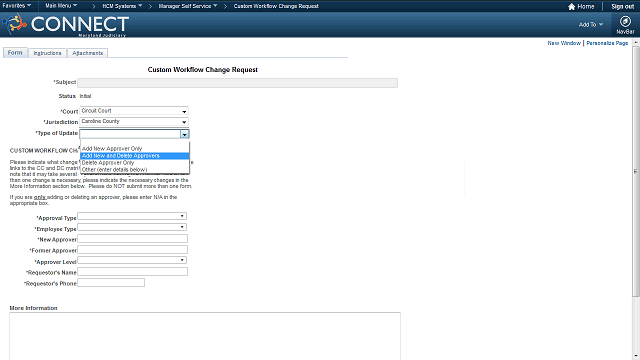The image size is (640, 360).
Task: Select Add New and Delete Approvers option
Action: 135,156
